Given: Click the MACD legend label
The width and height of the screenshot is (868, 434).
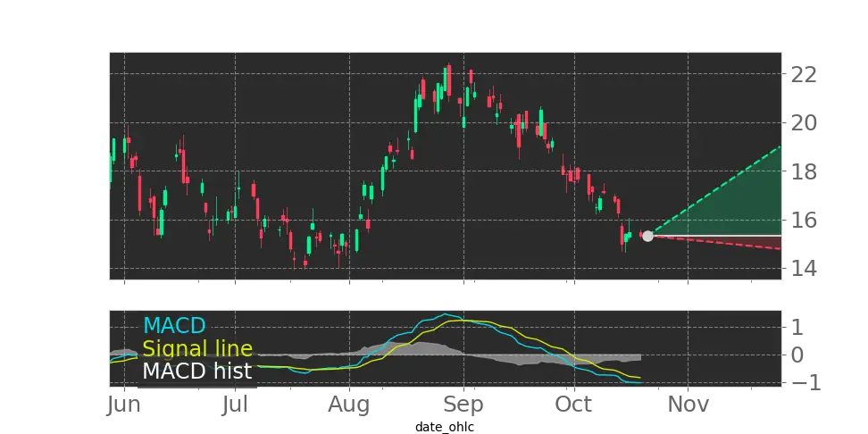Looking at the screenshot, I should pos(174,325).
